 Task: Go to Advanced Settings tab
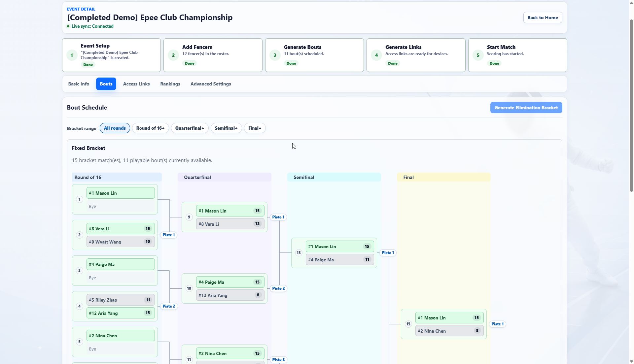pyautogui.click(x=211, y=84)
